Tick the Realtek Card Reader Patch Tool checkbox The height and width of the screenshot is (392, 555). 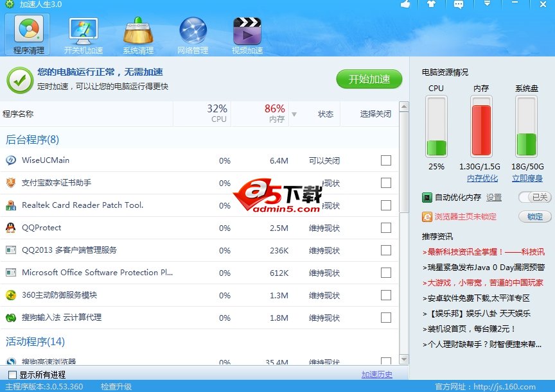(386, 205)
